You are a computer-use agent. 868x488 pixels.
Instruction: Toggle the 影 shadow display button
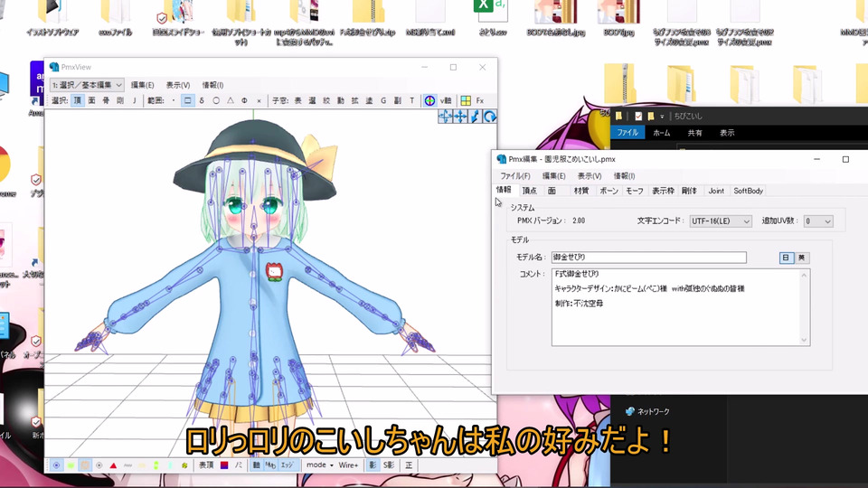point(373,465)
